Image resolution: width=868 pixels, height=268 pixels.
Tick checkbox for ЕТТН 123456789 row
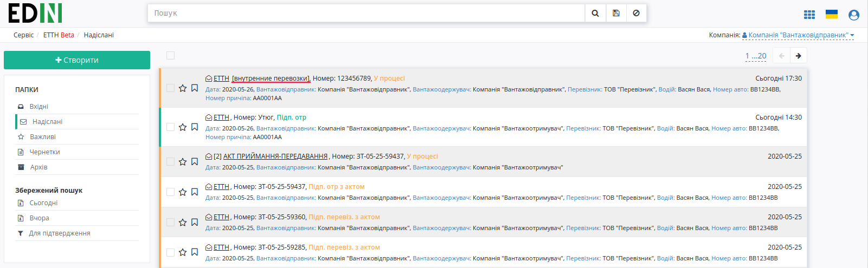[x=170, y=88]
